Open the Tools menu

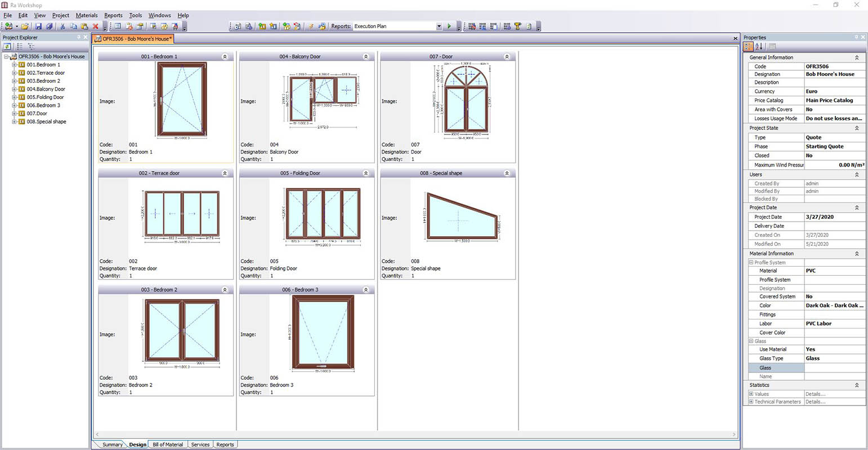click(x=136, y=15)
